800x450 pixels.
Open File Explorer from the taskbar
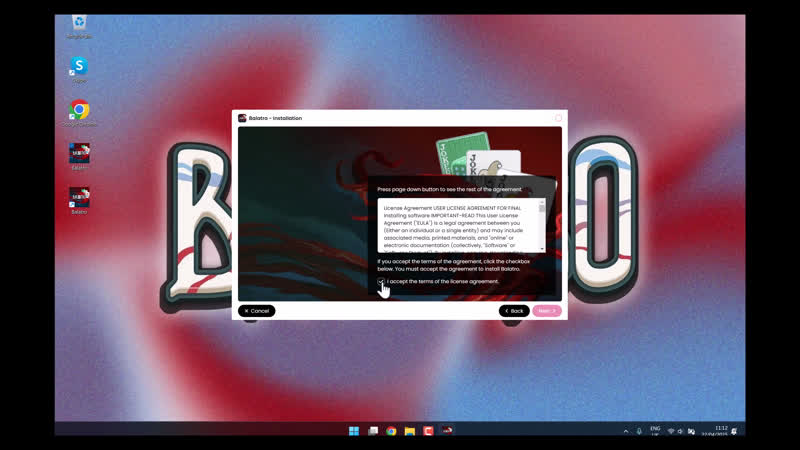click(410, 431)
